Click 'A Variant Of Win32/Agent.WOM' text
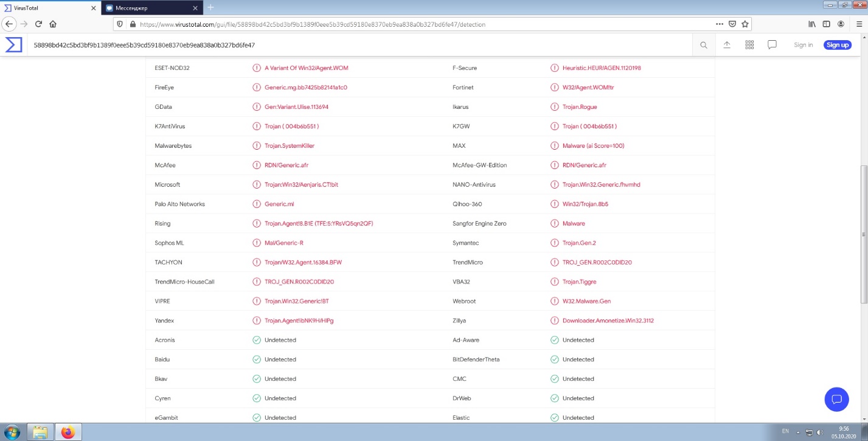 point(307,68)
